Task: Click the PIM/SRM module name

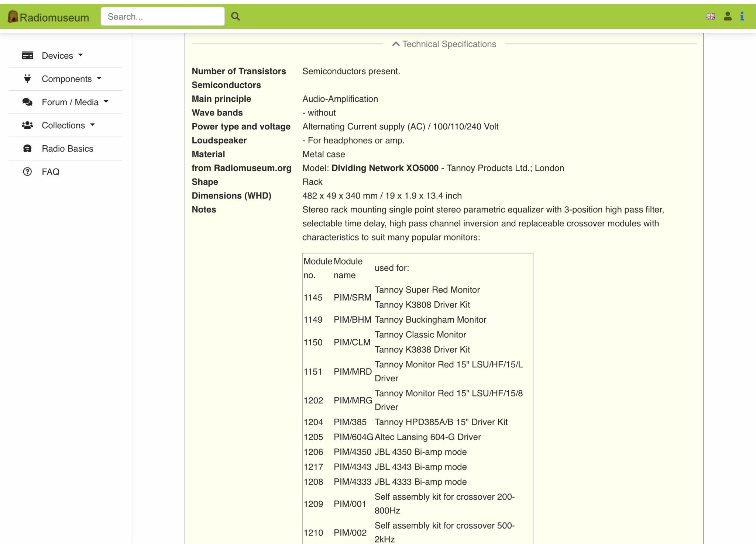Action: [x=352, y=297]
